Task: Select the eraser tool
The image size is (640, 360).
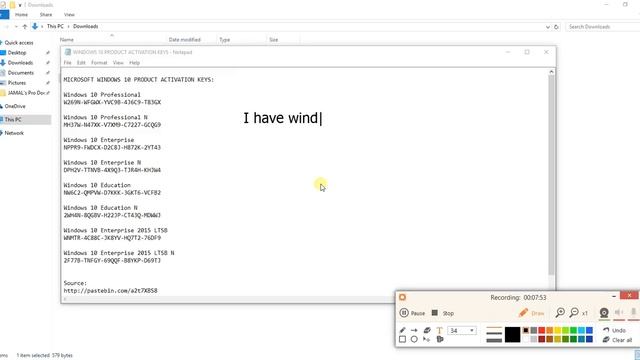Action: click(427, 330)
